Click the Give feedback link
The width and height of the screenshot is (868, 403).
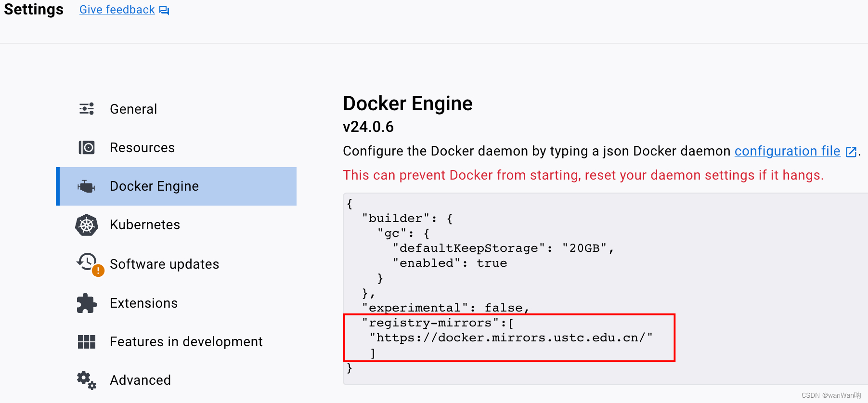tap(117, 10)
